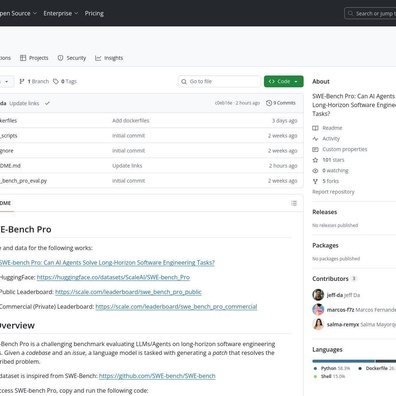Open the SWE-bench GitHub repository link

click(157, 376)
